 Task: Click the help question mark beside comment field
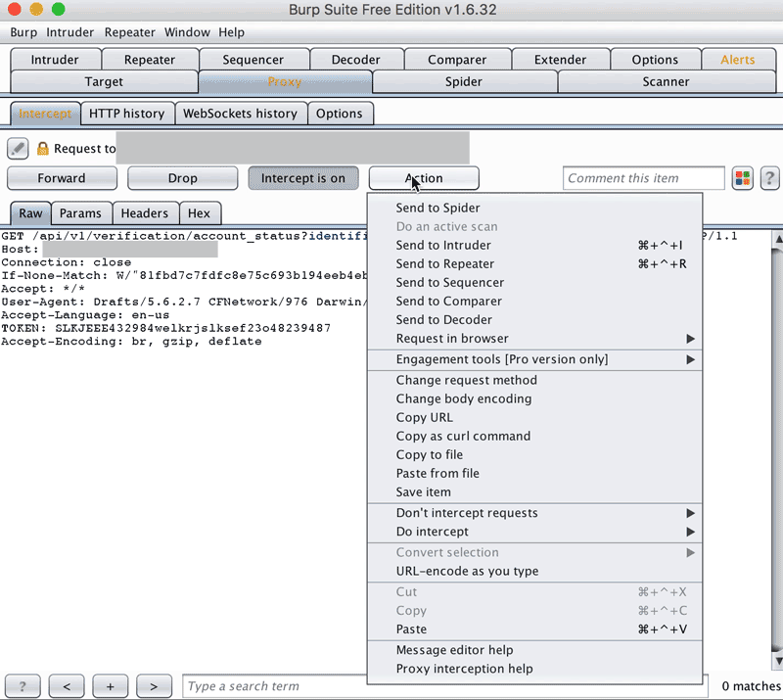(x=769, y=178)
